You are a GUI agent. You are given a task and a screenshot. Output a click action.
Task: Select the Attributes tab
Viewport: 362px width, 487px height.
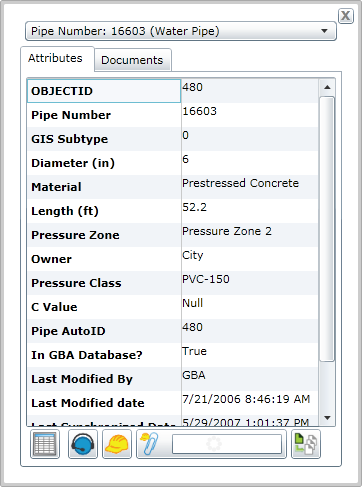coord(55,58)
